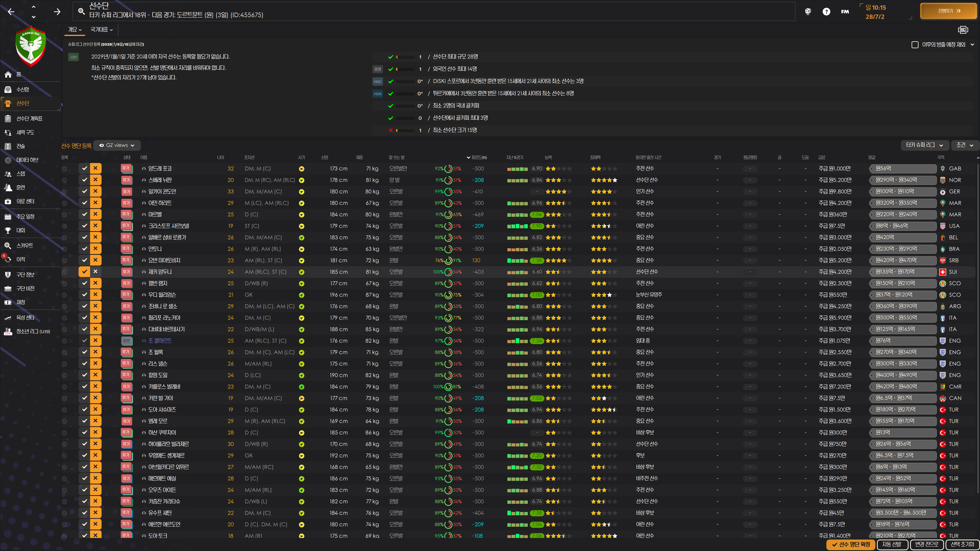Toggle the highlighted checkmark for 제키 암두니
This screenshot has height=551, width=980.
[84, 271]
